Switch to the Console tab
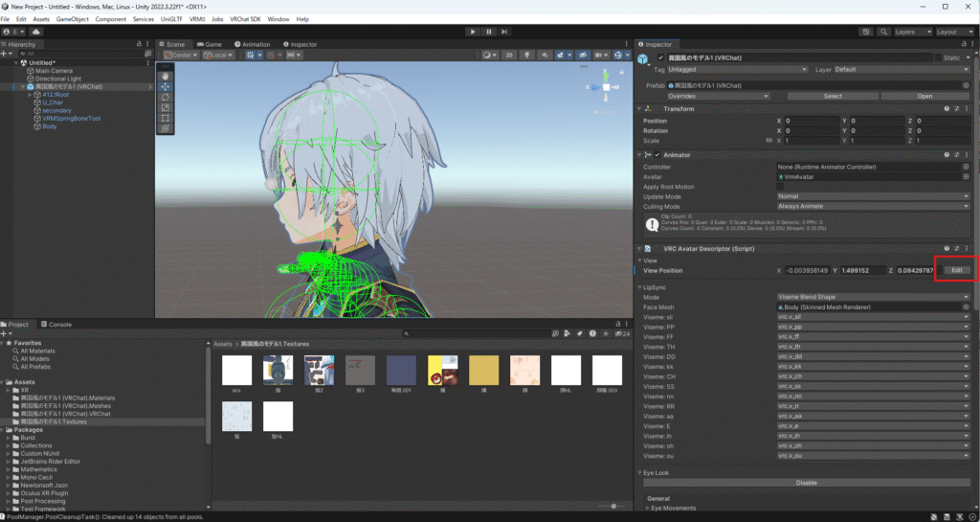 56,325
